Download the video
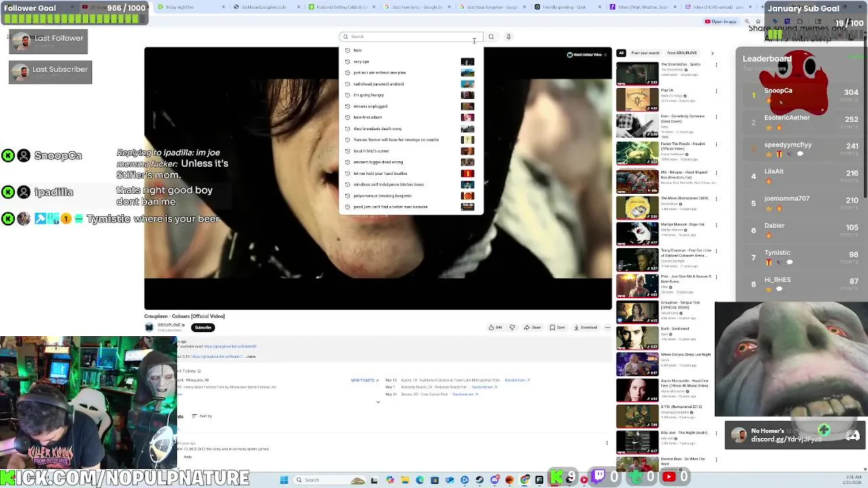This screenshot has height=488, width=868. [585, 327]
